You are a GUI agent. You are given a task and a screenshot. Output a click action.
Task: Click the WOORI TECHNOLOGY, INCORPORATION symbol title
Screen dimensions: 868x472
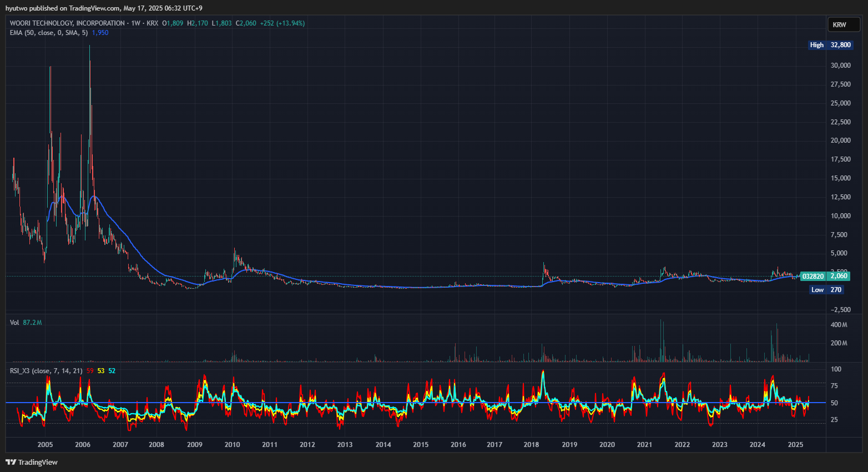[67, 23]
